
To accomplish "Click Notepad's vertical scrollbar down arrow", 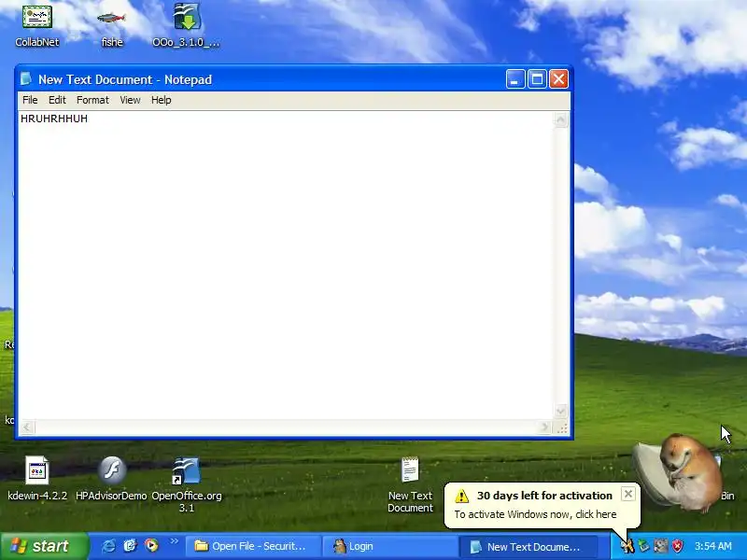I will point(561,411).
